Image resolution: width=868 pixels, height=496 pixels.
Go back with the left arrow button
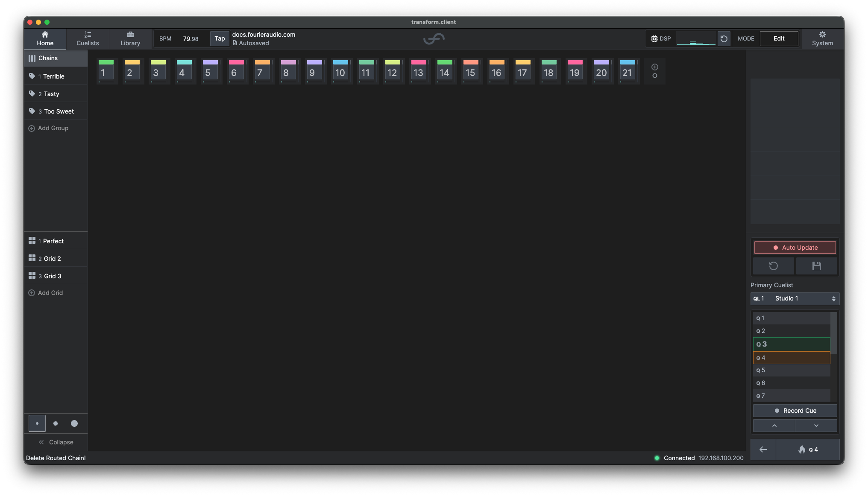(x=763, y=449)
